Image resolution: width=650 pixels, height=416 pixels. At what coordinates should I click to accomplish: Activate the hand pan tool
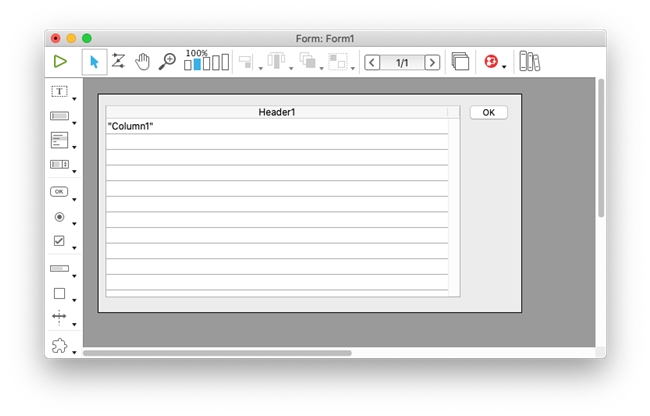(x=143, y=62)
